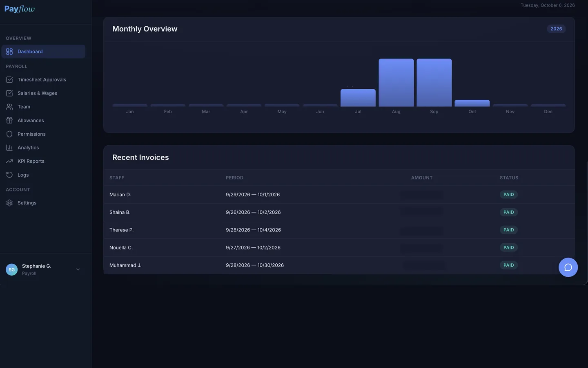The width and height of the screenshot is (588, 368).
Task: Open the Dashboard menu item
Action: point(43,52)
